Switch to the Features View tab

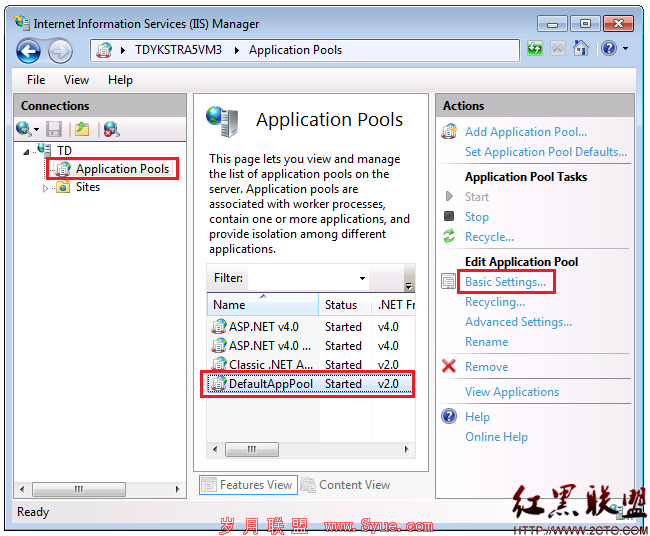pyautogui.click(x=248, y=485)
